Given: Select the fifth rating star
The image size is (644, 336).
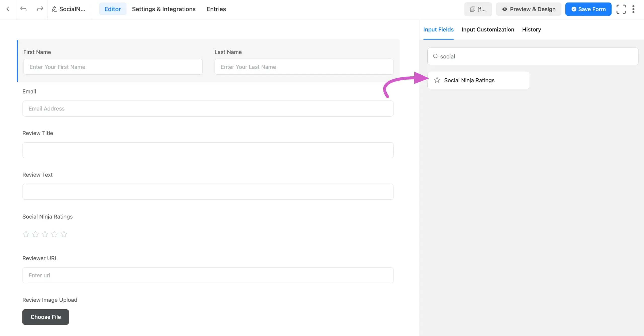Looking at the screenshot, I should pyautogui.click(x=64, y=234).
